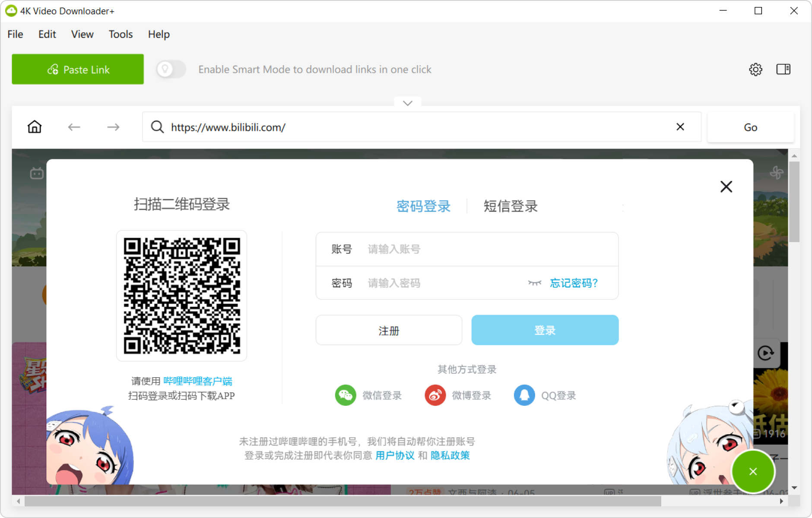Click the horizontal scrollbar thumb
Screen dimensions: 812x518
343,501
